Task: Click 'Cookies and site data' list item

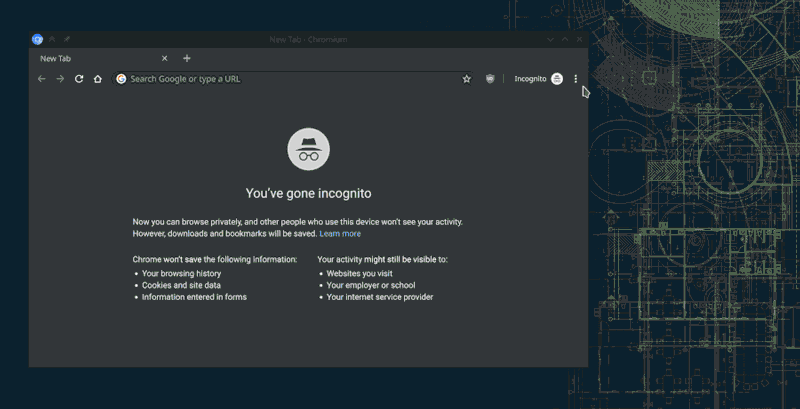Action: [181, 285]
